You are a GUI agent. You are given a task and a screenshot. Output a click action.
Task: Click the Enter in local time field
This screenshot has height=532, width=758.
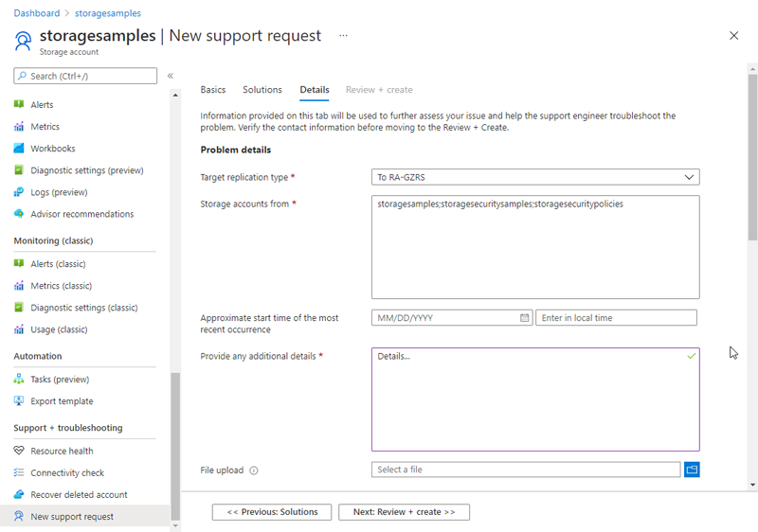(617, 318)
